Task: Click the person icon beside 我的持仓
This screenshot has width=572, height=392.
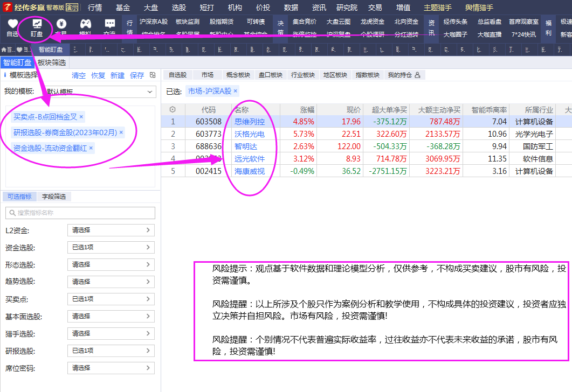Action: point(418,75)
